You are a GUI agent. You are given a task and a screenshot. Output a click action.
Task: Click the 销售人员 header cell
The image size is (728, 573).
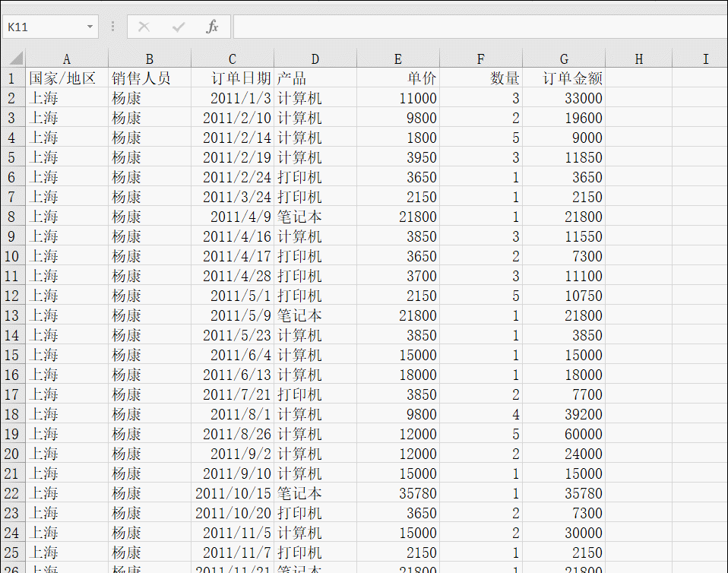(x=150, y=78)
